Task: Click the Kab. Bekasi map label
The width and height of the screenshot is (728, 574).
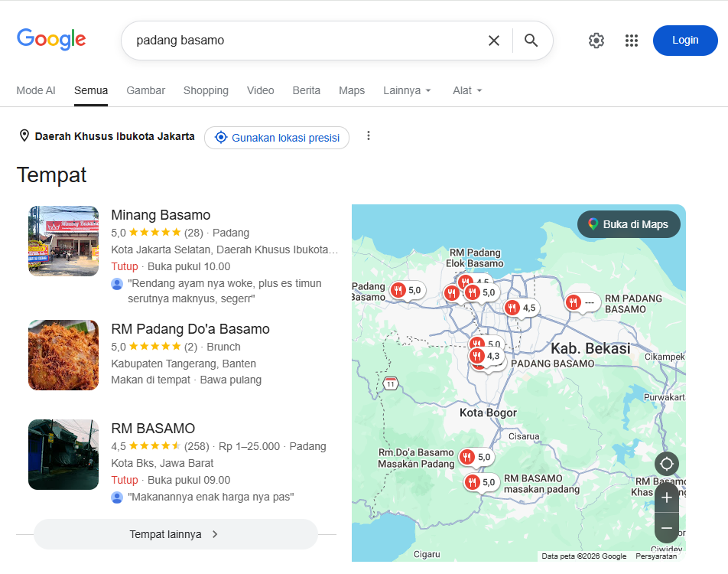Action: click(x=590, y=348)
